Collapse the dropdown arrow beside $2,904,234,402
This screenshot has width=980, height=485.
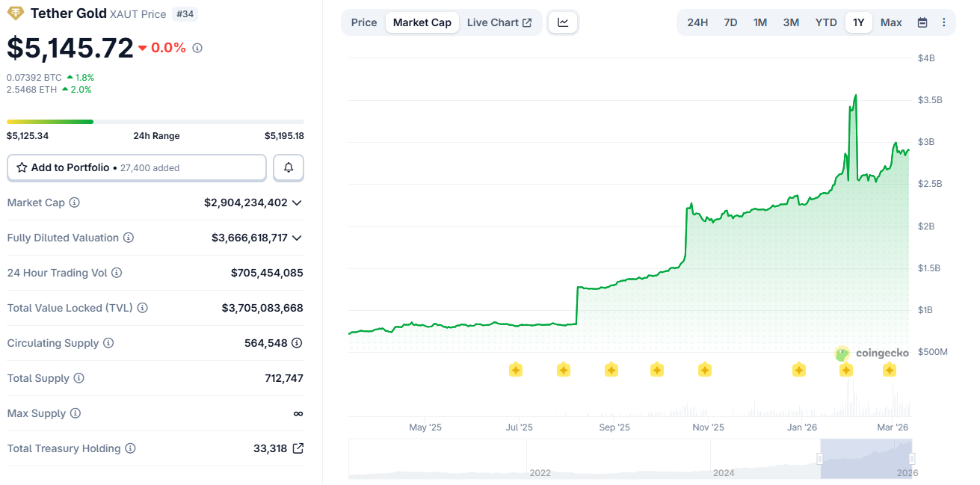[296, 203]
